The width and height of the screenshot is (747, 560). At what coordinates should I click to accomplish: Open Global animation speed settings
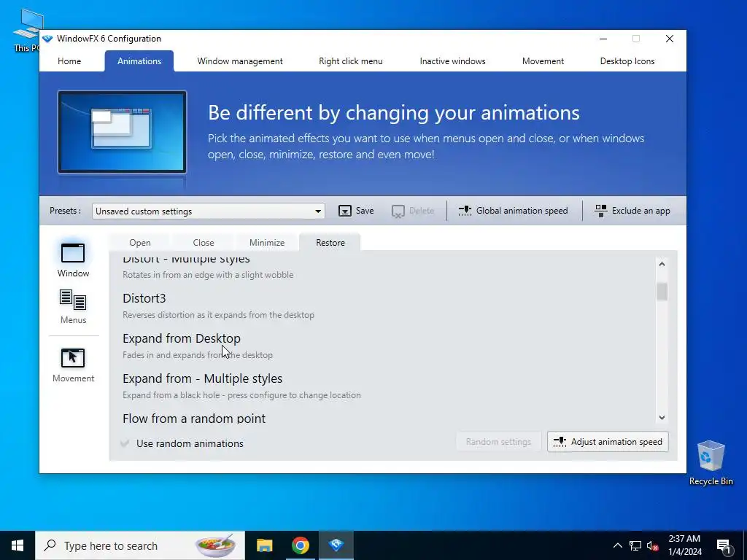(x=513, y=211)
